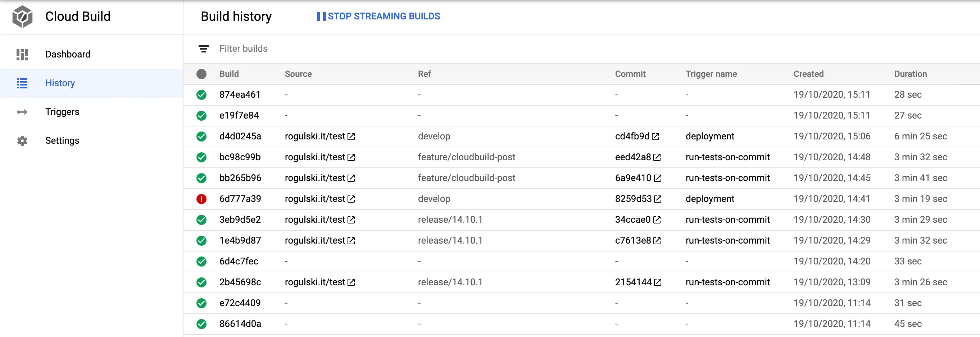980x337 pixels.
Task: Open build e72c4409 link
Action: [240, 303]
